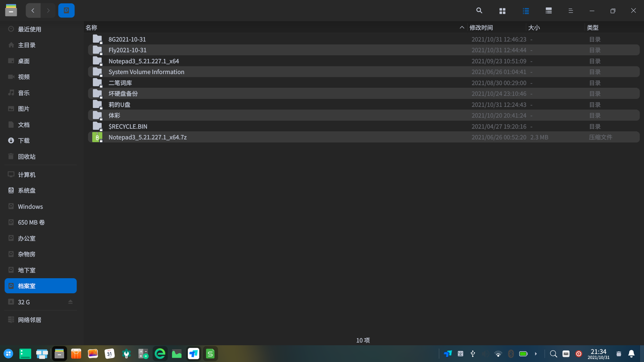Select 网络邻居 in the sidebar
Screen dimensions: 644x362
(30, 320)
